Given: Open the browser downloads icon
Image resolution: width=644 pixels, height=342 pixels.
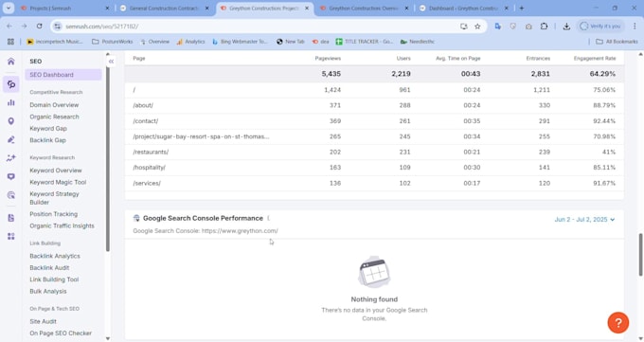Looking at the screenshot, I should (x=566, y=27).
